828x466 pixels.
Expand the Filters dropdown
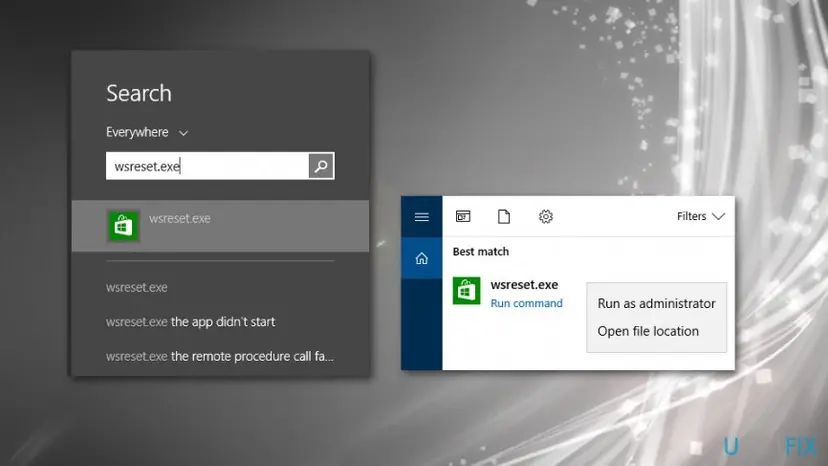pyautogui.click(x=701, y=217)
